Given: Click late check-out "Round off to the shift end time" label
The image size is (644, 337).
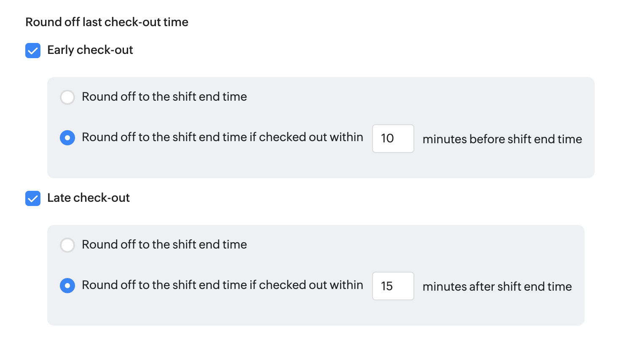Looking at the screenshot, I should 164,245.
